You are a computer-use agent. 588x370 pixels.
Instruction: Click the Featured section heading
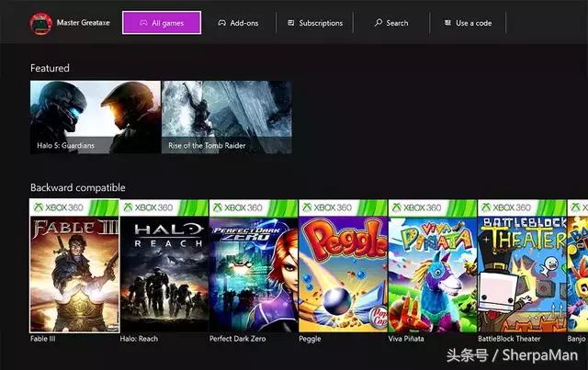[50, 68]
